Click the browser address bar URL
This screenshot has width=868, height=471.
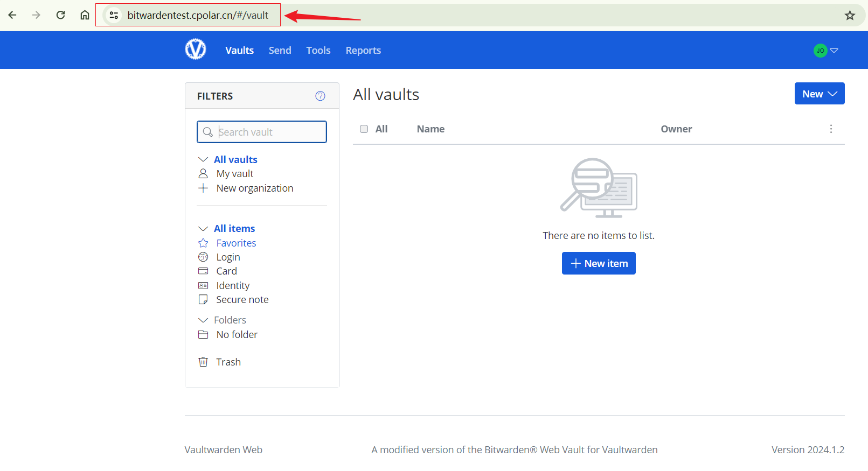(x=198, y=15)
